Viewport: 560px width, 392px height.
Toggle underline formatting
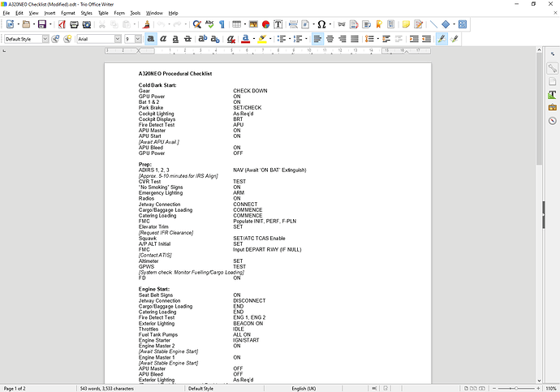point(175,39)
